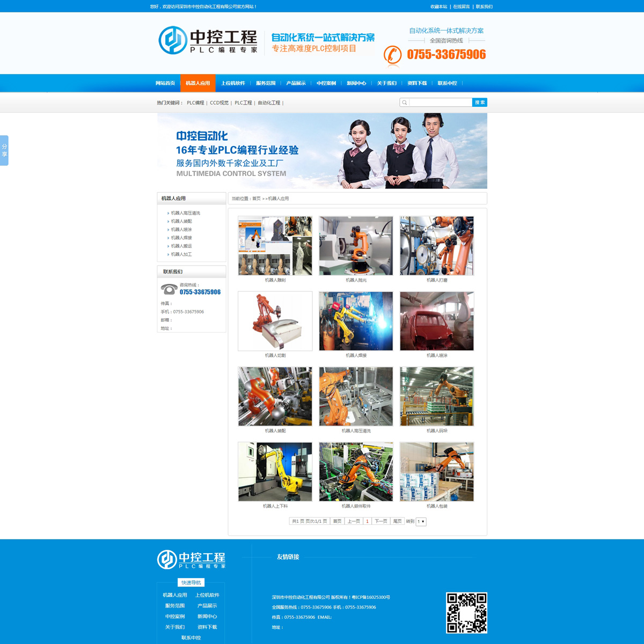
Task: Go to 产品展示 in the navigation bar
Action: pyautogui.click(x=296, y=83)
